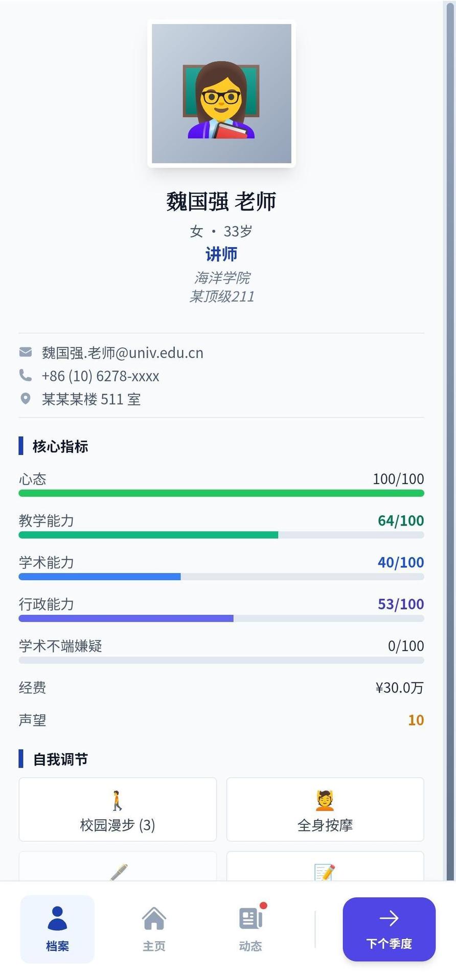The width and height of the screenshot is (456, 980).
Task: Click the phone number +86 (10) 6278-xxxx
Action: pyautogui.click(x=101, y=376)
